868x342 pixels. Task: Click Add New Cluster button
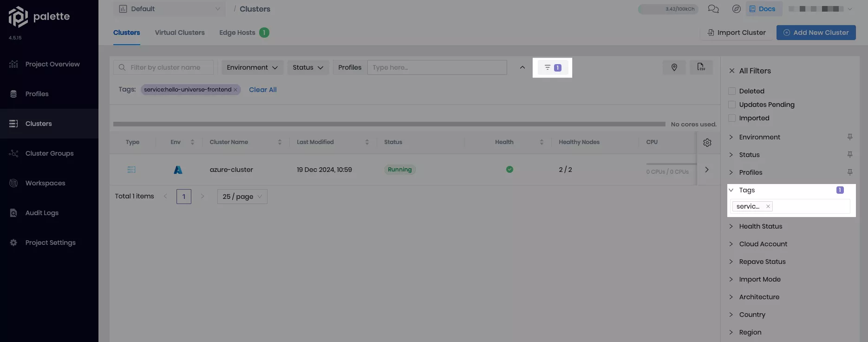(x=816, y=33)
